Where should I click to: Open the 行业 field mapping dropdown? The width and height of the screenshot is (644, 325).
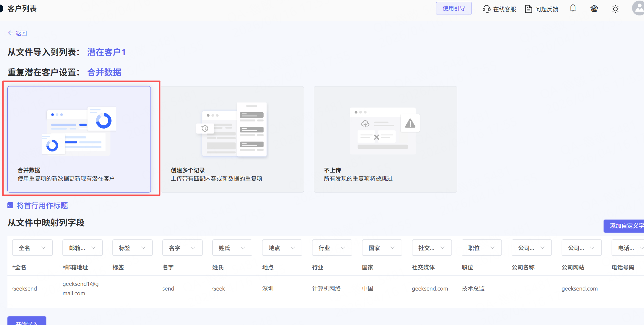pyautogui.click(x=332, y=248)
